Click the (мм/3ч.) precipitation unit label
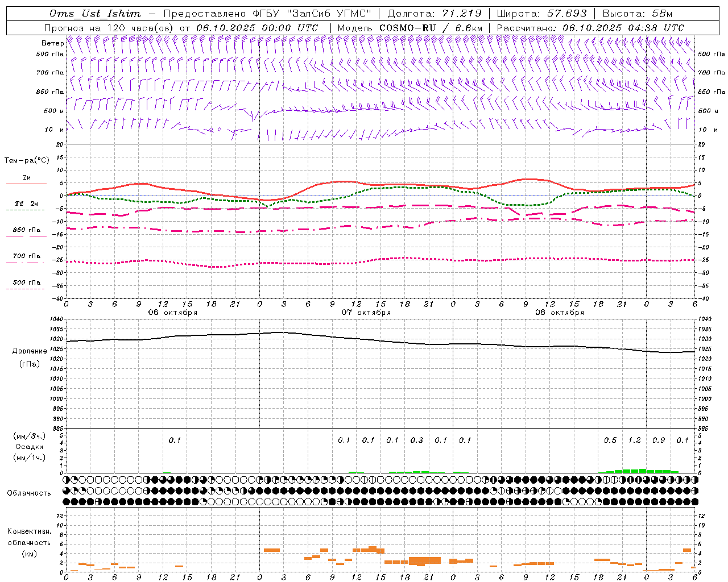Viewport: 728px width, 582px height. 29,436
